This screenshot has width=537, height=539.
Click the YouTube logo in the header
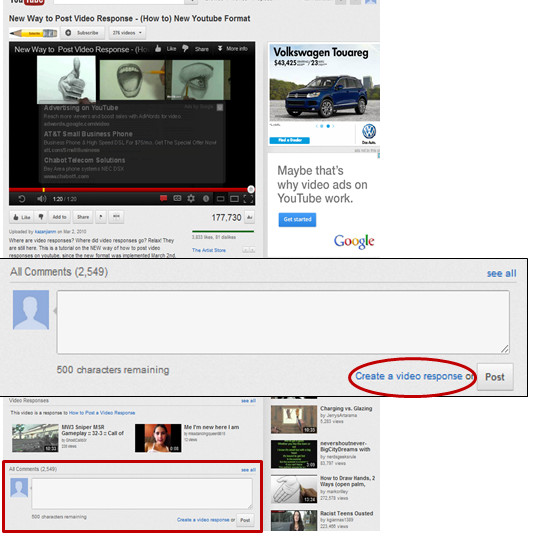pyautogui.click(x=26, y=2)
